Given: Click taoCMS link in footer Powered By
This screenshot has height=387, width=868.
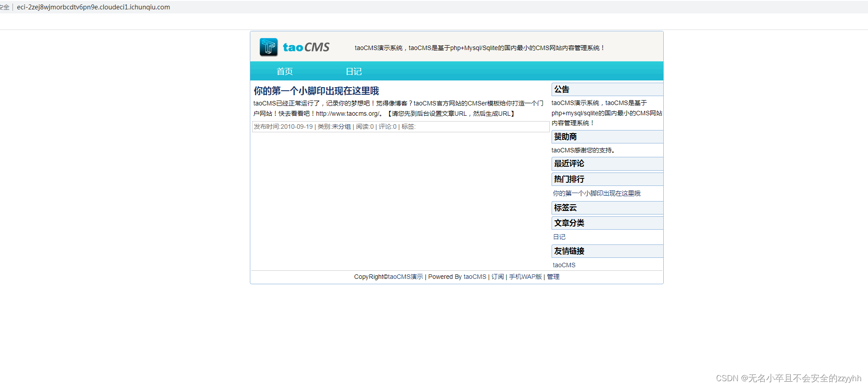Looking at the screenshot, I should [x=475, y=277].
